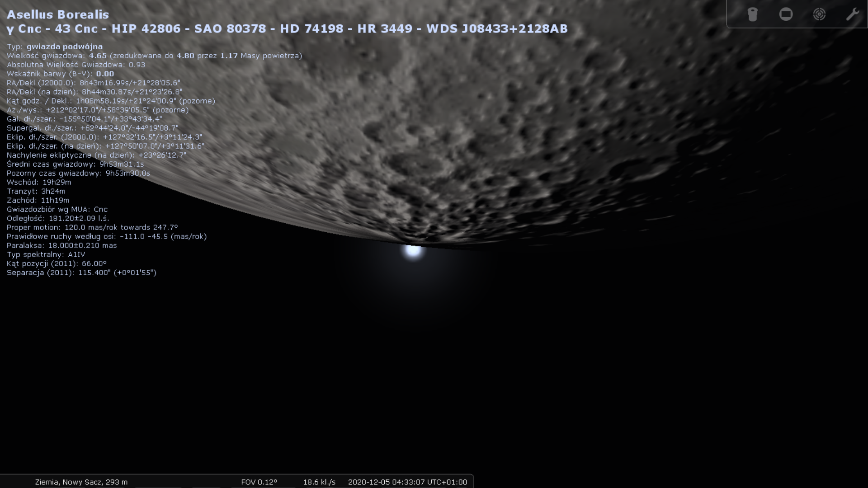
Task: Click the Odległość 181.20 l.ś. line
Action: pyautogui.click(x=58, y=218)
